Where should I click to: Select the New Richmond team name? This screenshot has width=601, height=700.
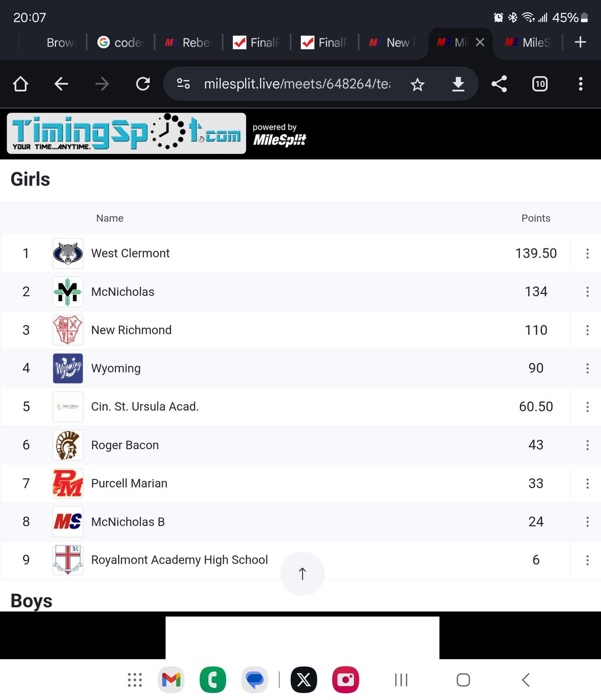tap(131, 330)
